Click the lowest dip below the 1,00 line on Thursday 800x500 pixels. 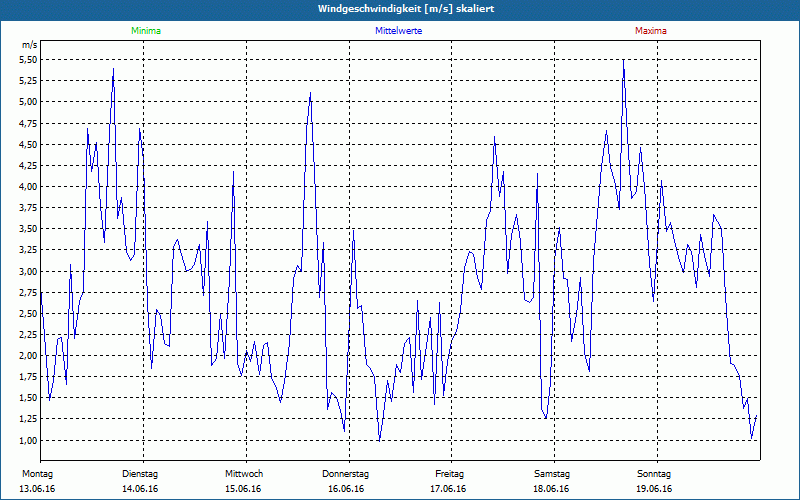coord(379,440)
